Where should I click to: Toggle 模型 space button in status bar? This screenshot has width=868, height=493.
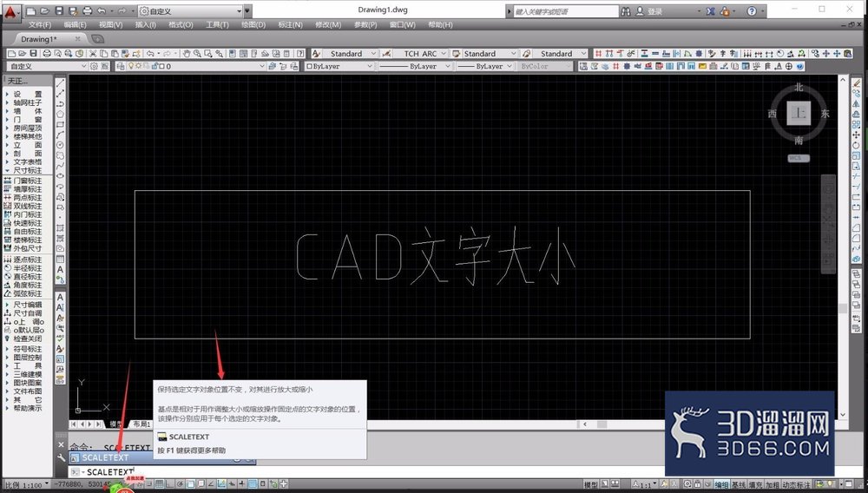tap(591, 484)
